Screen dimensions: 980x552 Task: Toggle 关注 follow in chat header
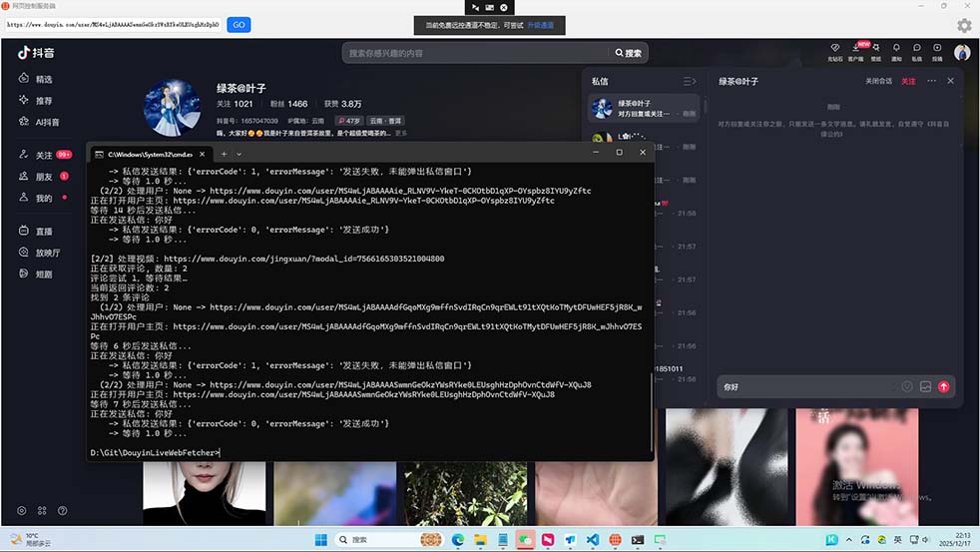907,81
